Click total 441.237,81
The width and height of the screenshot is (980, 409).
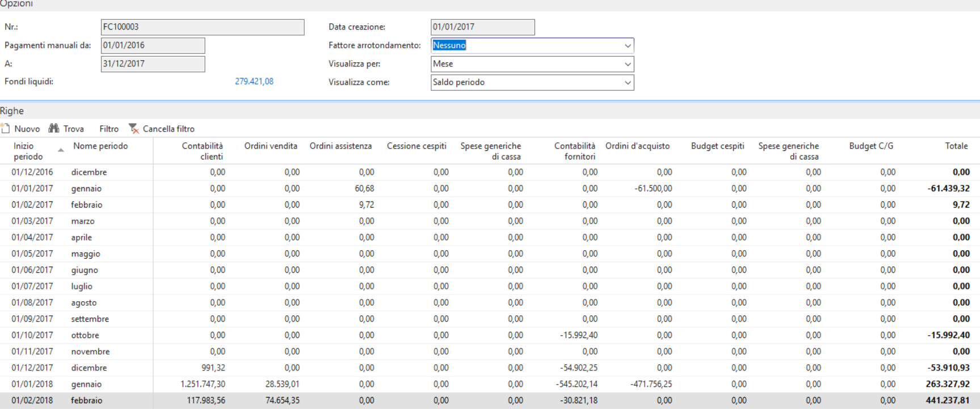click(x=948, y=400)
